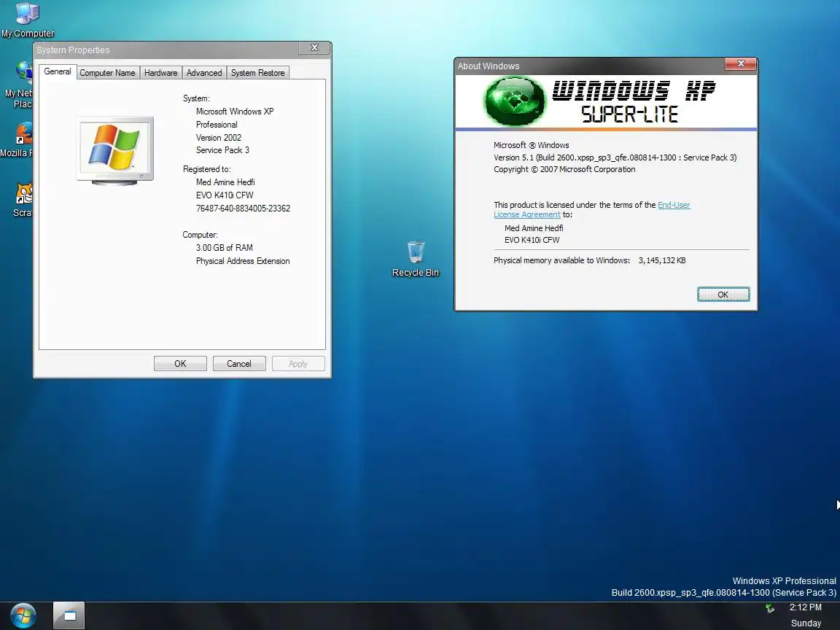Image resolution: width=840 pixels, height=630 pixels.
Task: Click the taskbar window button beside Start
Action: point(69,615)
